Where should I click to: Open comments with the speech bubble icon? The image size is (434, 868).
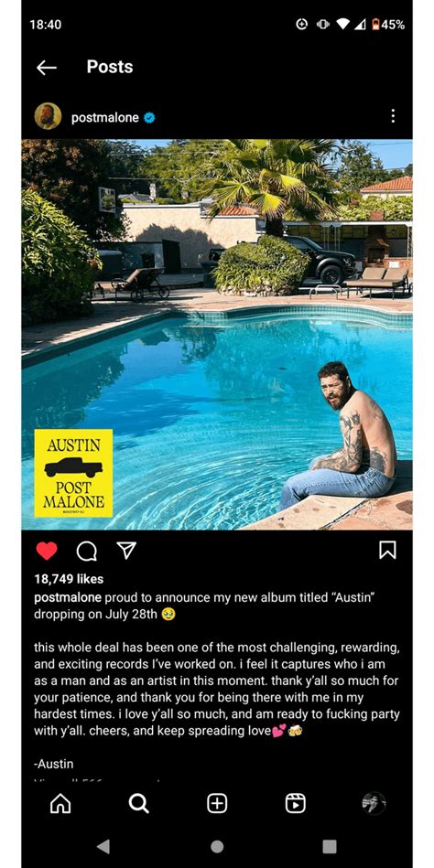tap(86, 551)
